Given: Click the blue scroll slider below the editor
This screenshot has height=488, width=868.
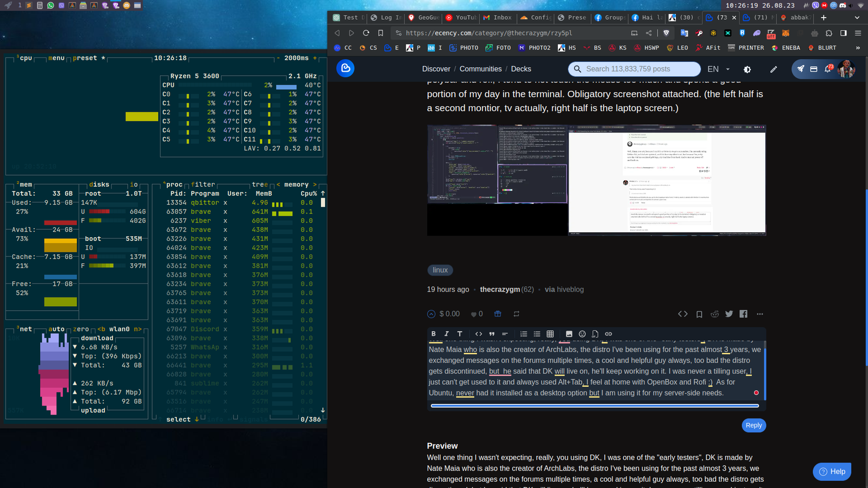Looking at the screenshot, I should tap(593, 406).
